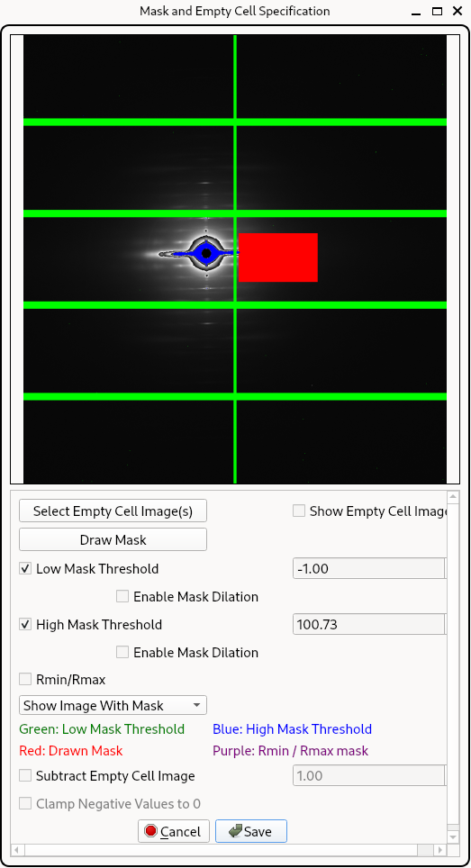Enable Mask Dilation under High Mask Threshold
The height and width of the screenshot is (868, 471).
click(x=122, y=652)
